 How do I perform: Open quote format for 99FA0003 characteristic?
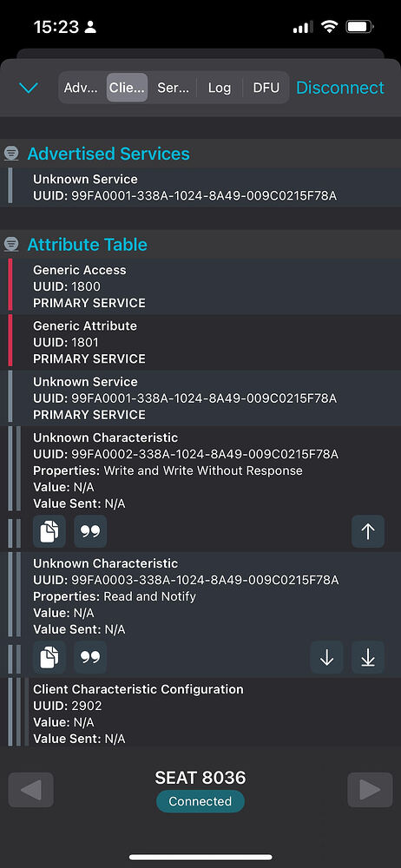pos(90,657)
